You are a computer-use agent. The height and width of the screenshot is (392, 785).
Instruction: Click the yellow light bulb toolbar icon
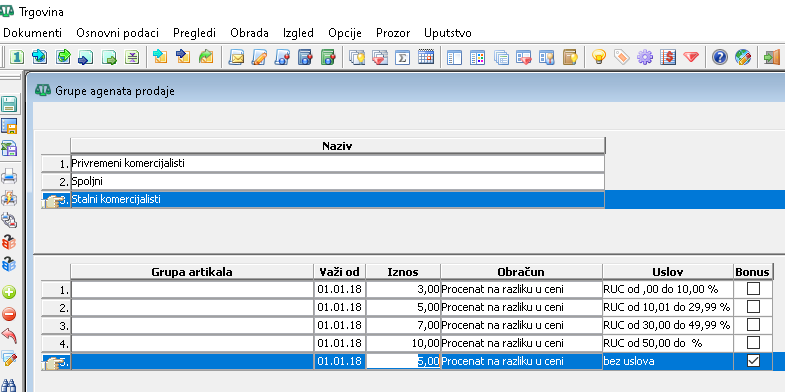[x=598, y=57]
